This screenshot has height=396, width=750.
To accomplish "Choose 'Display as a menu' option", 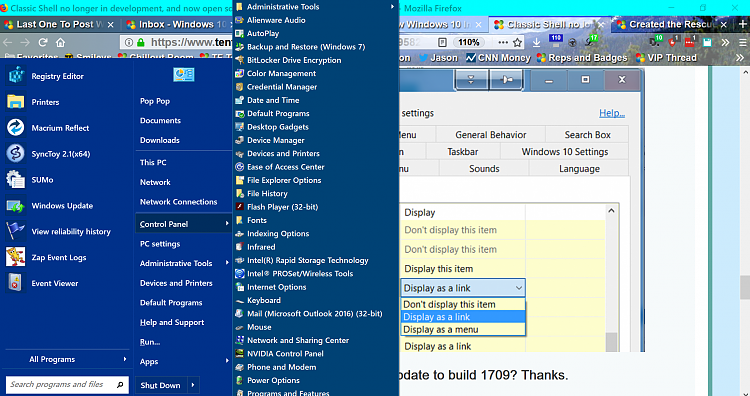I will [x=463, y=330].
